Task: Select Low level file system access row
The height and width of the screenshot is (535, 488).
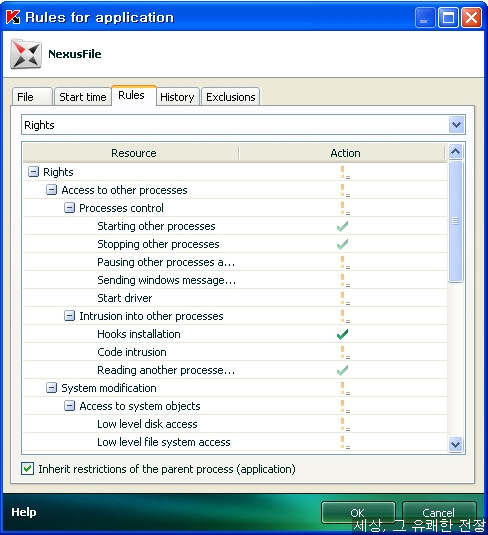Action: point(235,442)
